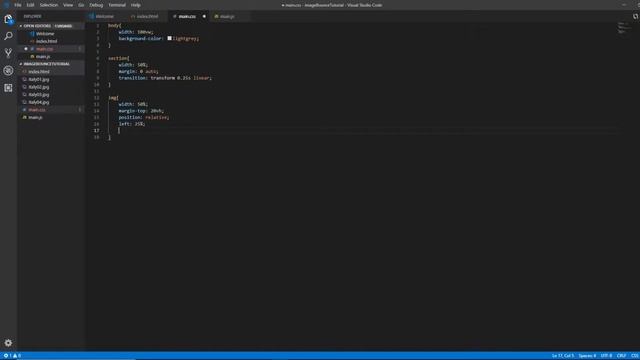Click the errors and warnings status indicator
The width and height of the screenshot is (640, 360).
coord(12,356)
